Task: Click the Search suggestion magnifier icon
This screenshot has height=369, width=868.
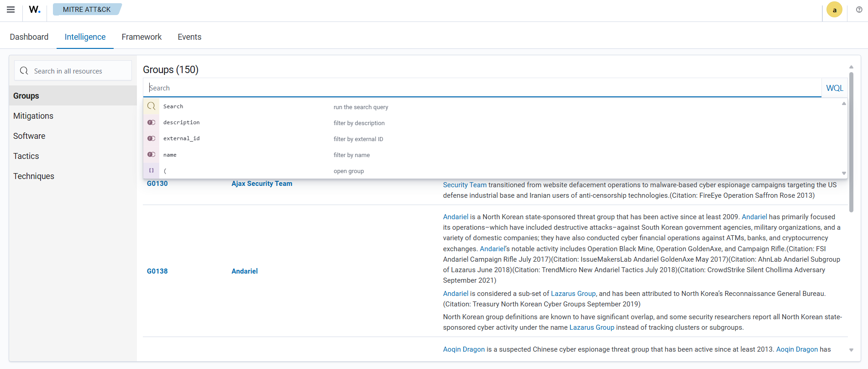Action: point(152,106)
